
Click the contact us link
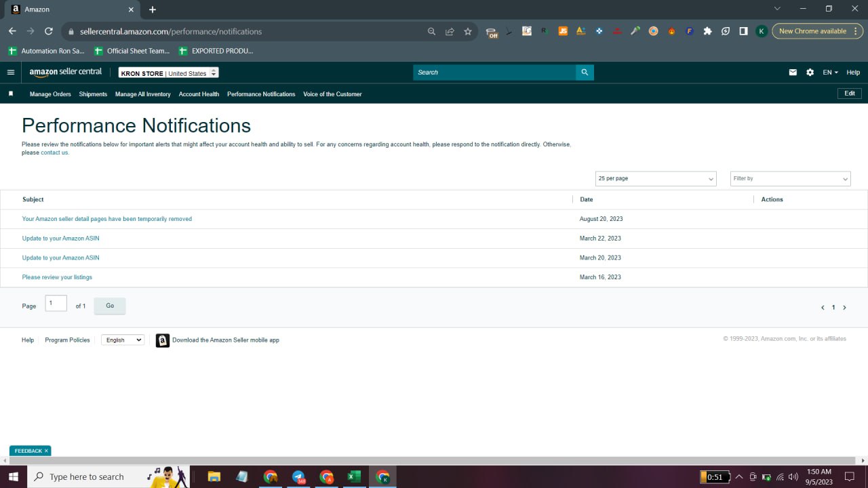[54, 152]
